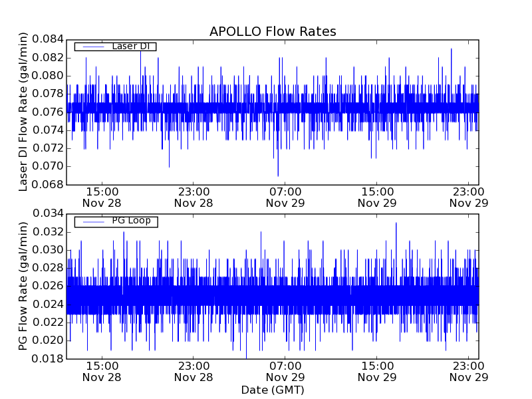Click the 0.072 y-axis tick label
This screenshot has width=532, height=399.
[x=48, y=148]
